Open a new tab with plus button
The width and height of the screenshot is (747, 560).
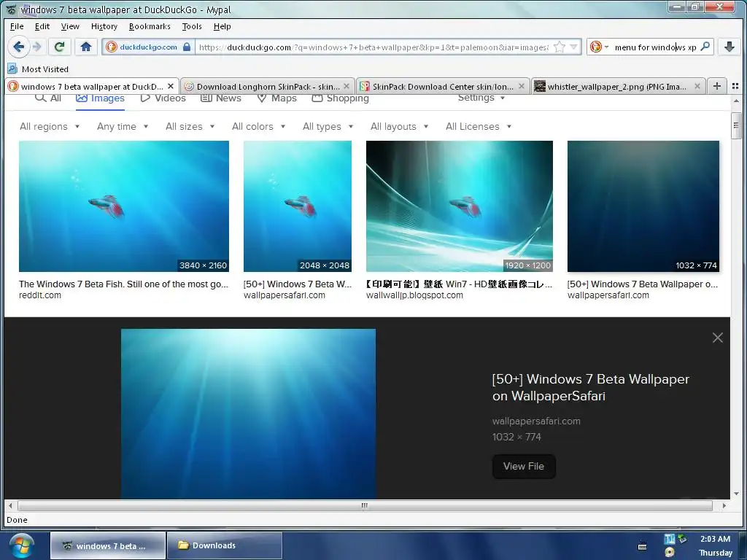pos(716,86)
